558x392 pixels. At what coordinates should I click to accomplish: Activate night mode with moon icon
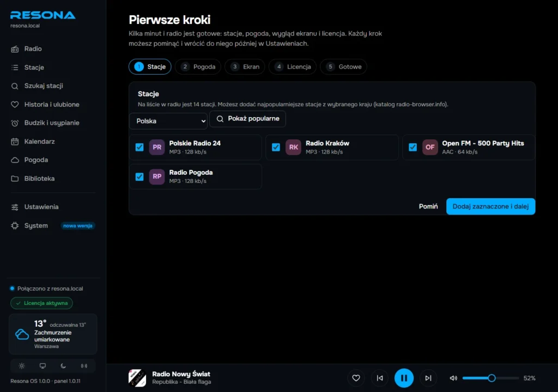[63, 366]
